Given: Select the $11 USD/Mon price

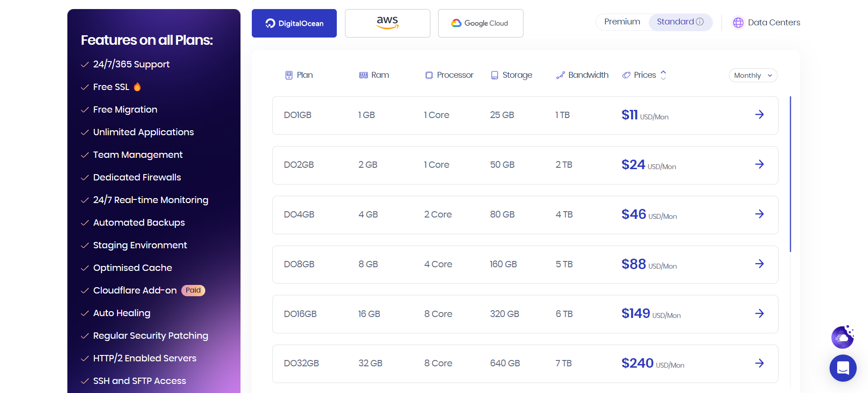Looking at the screenshot, I should coord(645,115).
